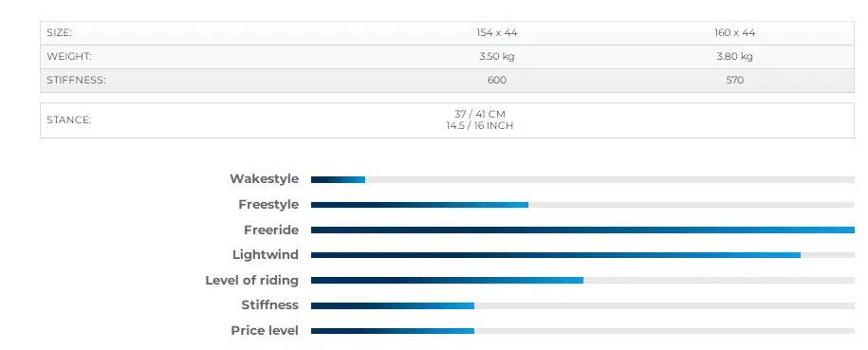Click the Stiffness rating bar
868x350 pixels.
click(x=582, y=305)
